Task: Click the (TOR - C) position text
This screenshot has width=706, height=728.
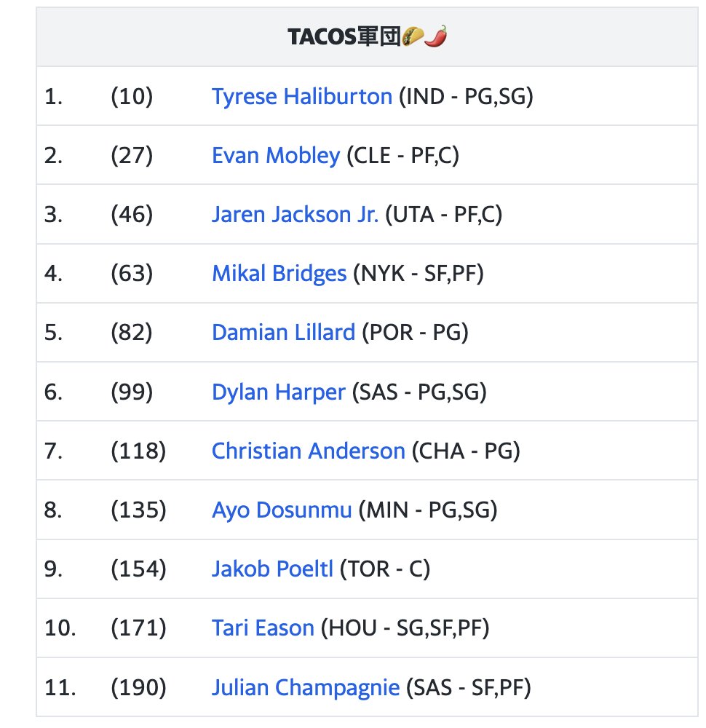Action: [x=385, y=569]
